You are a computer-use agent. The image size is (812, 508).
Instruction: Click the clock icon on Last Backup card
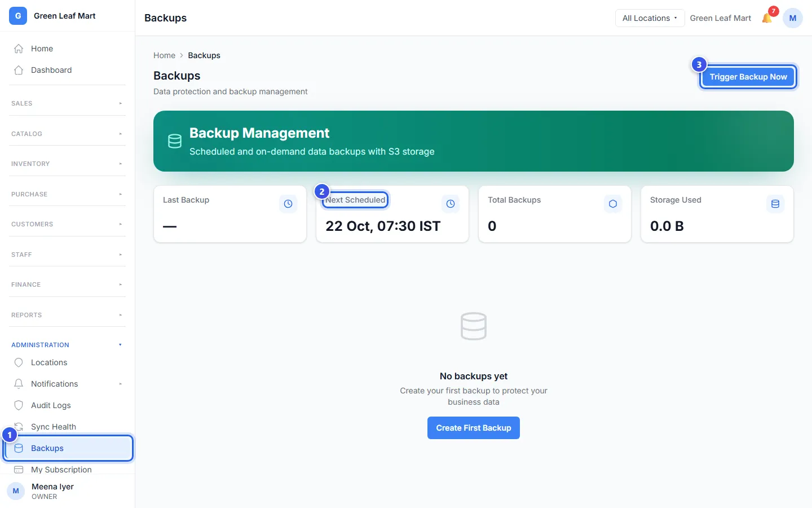pos(288,204)
